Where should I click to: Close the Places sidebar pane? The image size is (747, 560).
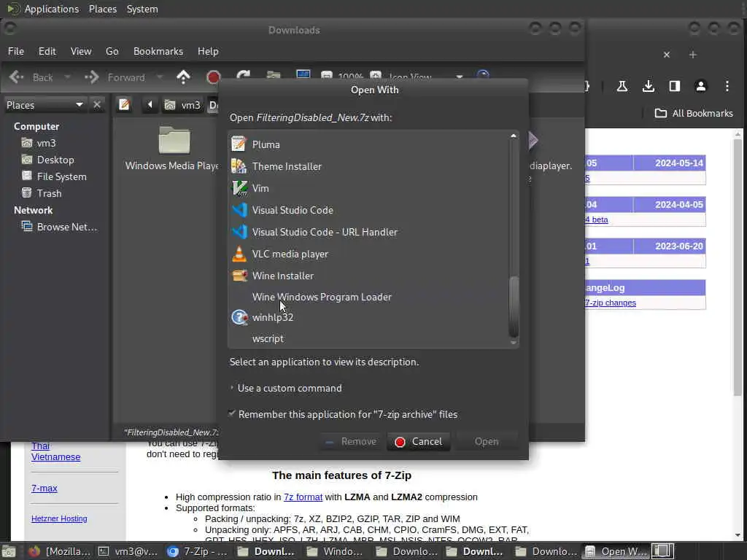pos(97,105)
